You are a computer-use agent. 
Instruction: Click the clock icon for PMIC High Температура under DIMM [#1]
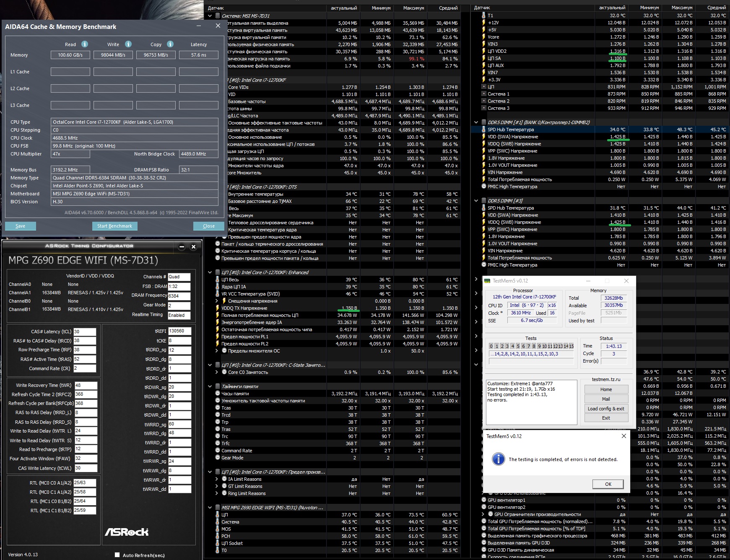click(x=484, y=187)
